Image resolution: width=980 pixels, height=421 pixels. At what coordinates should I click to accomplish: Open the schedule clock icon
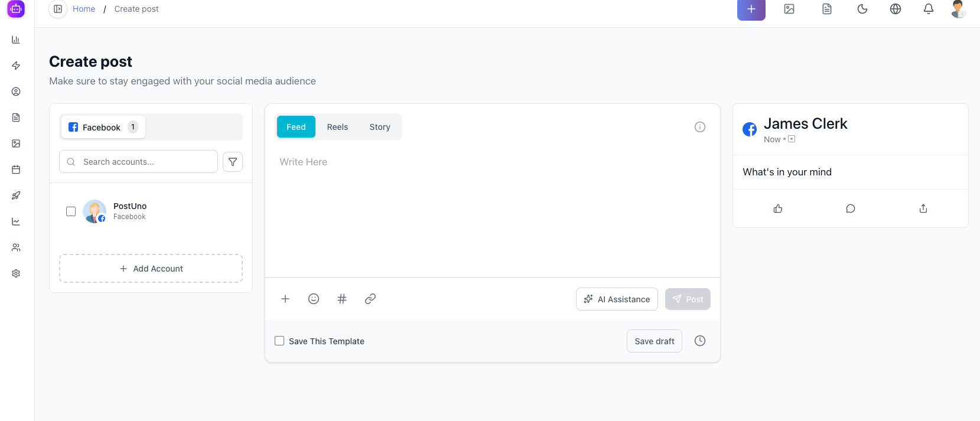pyautogui.click(x=700, y=341)
